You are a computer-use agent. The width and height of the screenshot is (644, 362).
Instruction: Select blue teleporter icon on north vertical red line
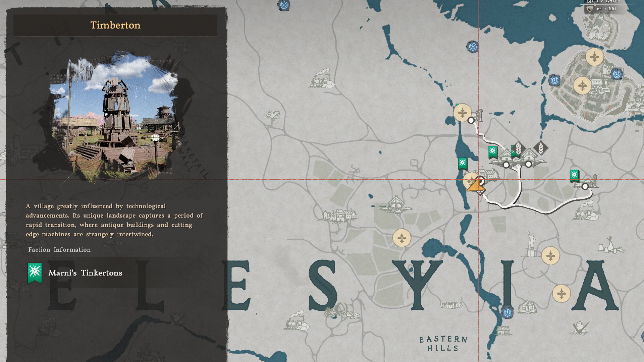[x=473, y=47]
